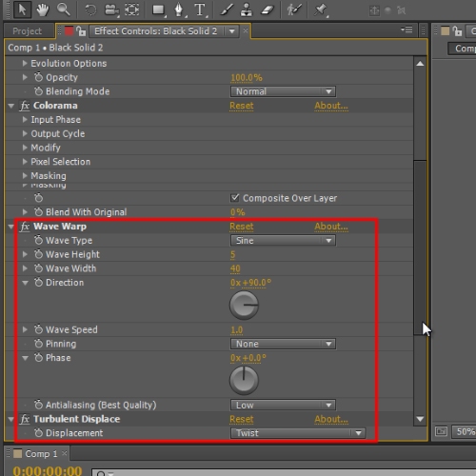
Task: Reset the Wave Warp effect
Action: [x=242, y=227]
